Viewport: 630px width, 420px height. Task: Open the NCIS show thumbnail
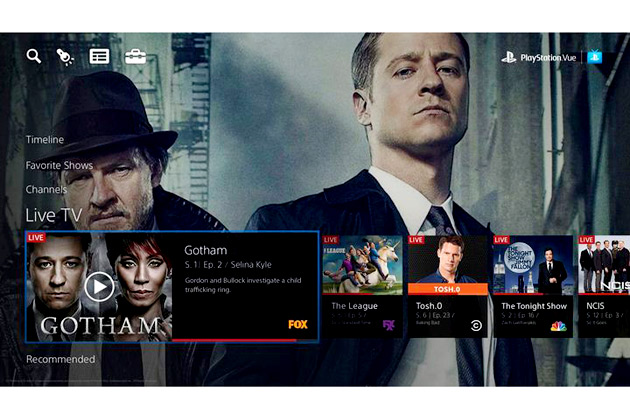[x=604, y=265]
